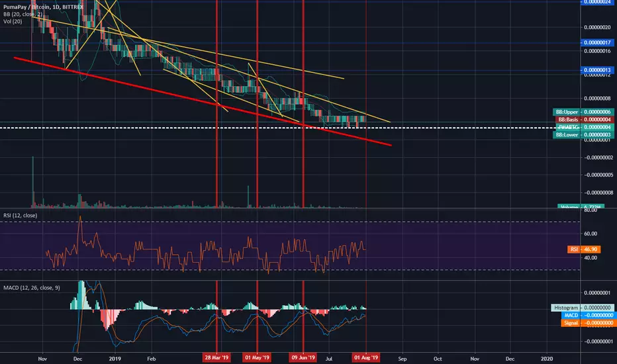
Task: Click the Feb label on time axis
Action: click(151, 359)
